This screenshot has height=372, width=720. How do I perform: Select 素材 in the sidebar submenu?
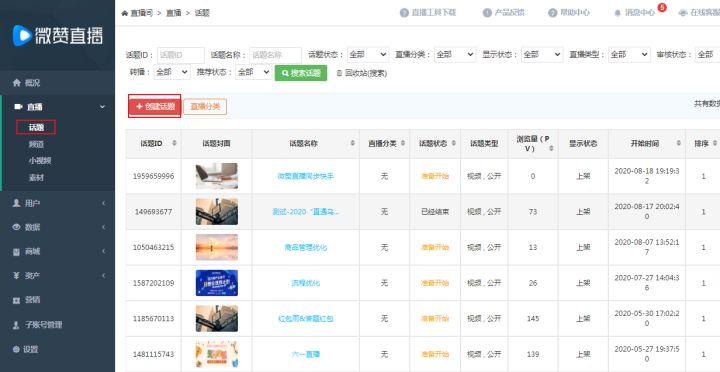pos(36,177)
